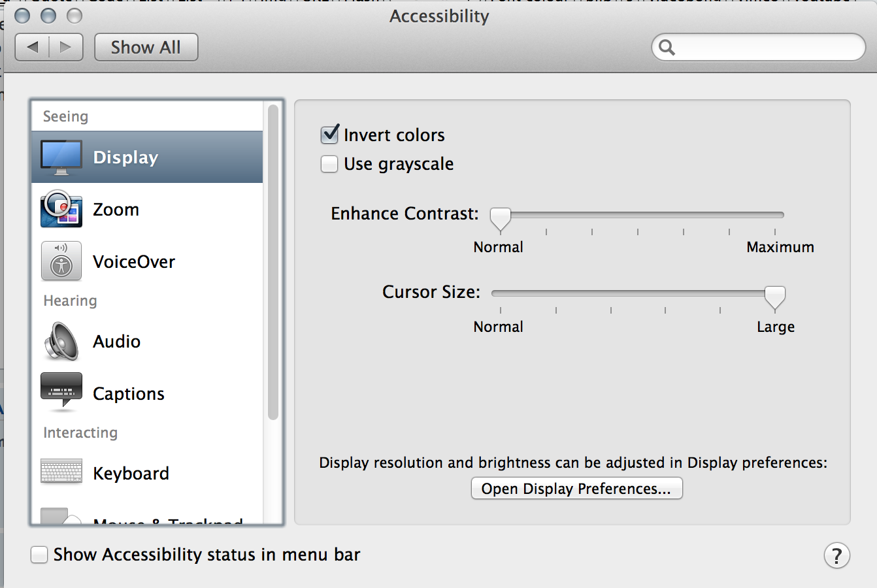
Task: Click the Enhance Contrast slider thumb
Action: click(x=501, y=218)
